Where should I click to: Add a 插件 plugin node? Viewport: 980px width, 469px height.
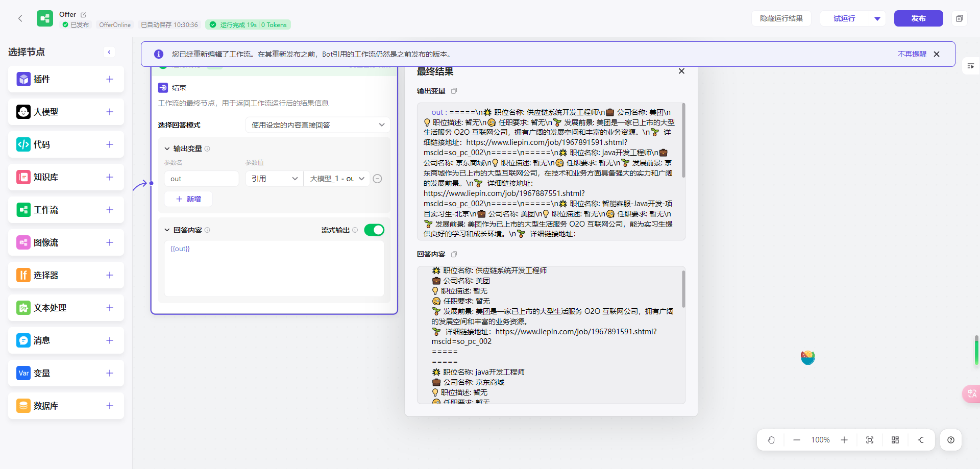point(110,79)
